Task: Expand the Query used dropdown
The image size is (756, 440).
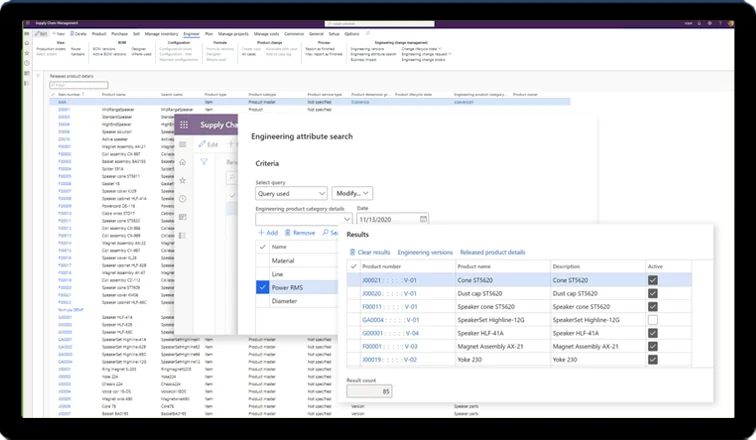Action: coord(321,193)
